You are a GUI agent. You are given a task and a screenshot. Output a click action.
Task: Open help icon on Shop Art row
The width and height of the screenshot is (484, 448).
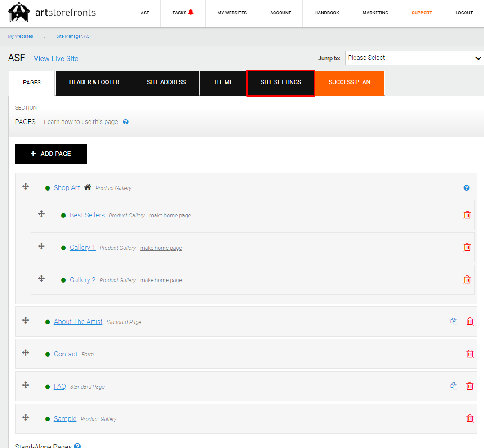466,188
